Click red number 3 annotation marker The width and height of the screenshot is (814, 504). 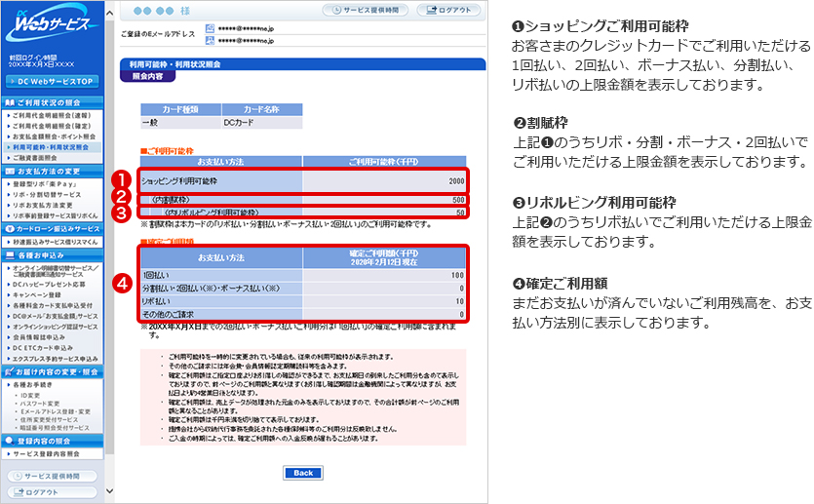click(122, 212)
